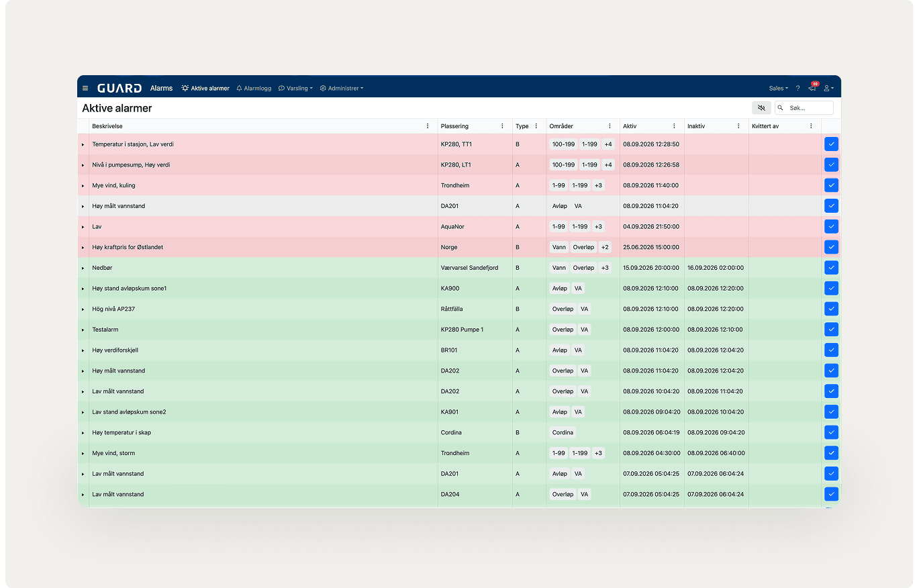Sort by the Beskrivelse column header
The width and height of the screenshot is (919, 588).
[x=107, y=126]
